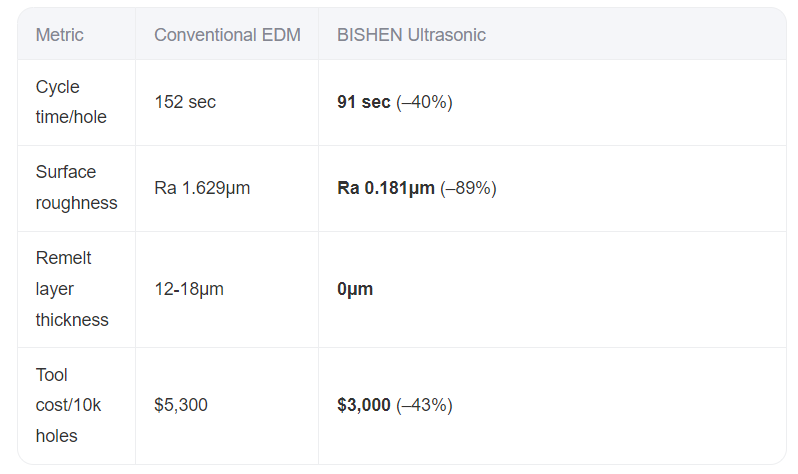Select the Cycle time/hole row label
The width and height of the screenshot is (798, 474).
[71, 102]
